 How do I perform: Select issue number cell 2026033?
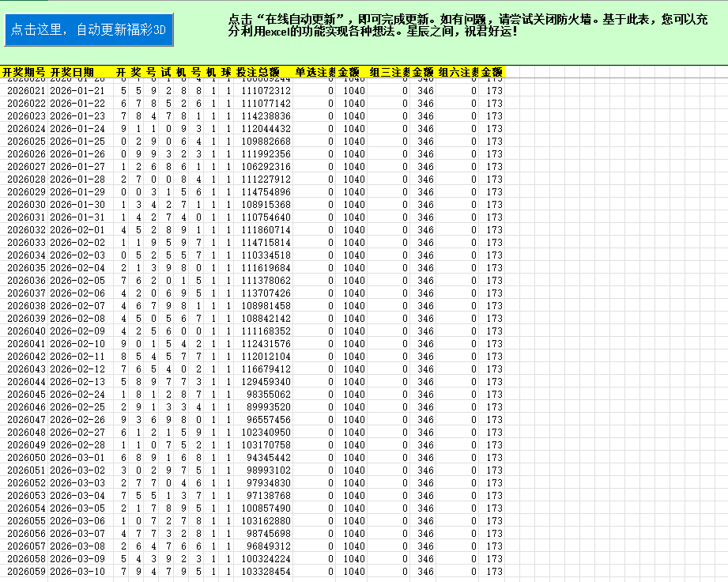click(26, 243)
